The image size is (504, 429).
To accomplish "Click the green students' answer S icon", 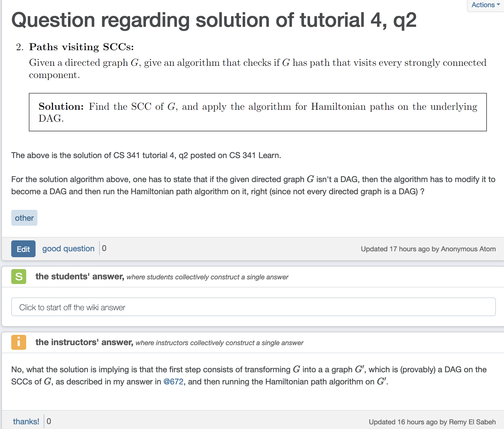I will tap(19, 277).
